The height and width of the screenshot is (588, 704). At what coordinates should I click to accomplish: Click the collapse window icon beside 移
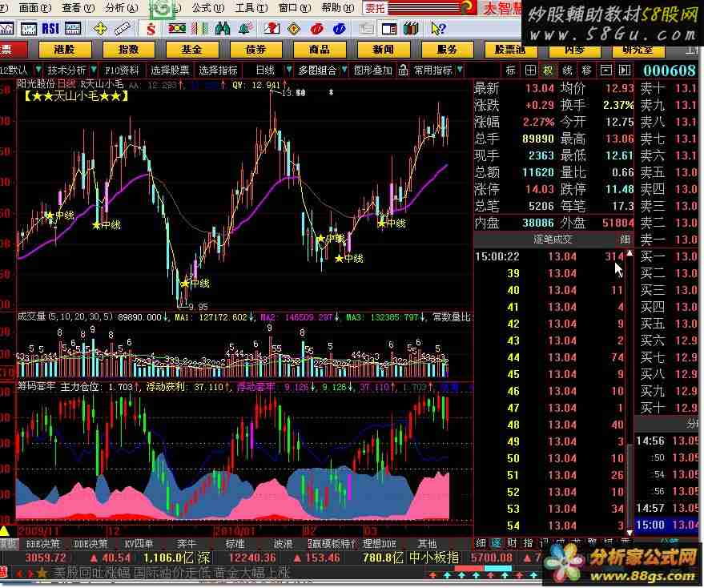point(605,70)
